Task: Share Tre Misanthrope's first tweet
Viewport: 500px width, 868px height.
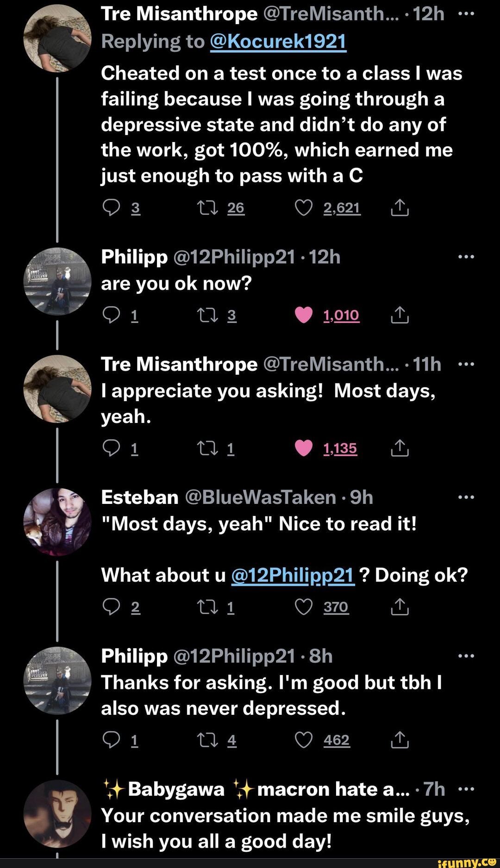Action: [x=400, y=209]
